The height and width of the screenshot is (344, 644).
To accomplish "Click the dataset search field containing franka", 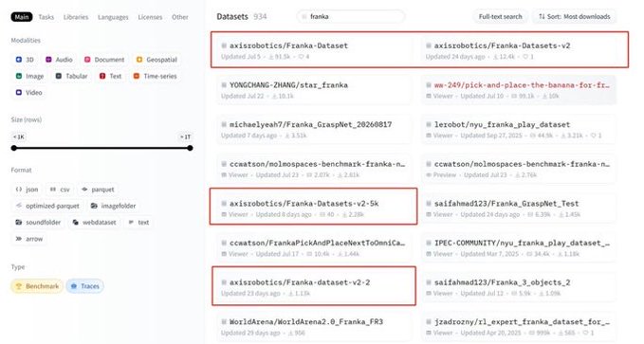I will pos(351,16).
